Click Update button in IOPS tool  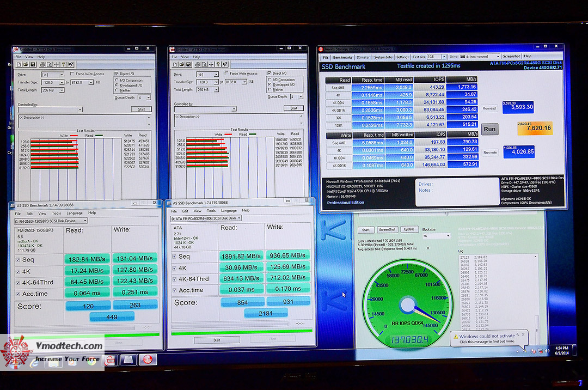tap(409, 229)
